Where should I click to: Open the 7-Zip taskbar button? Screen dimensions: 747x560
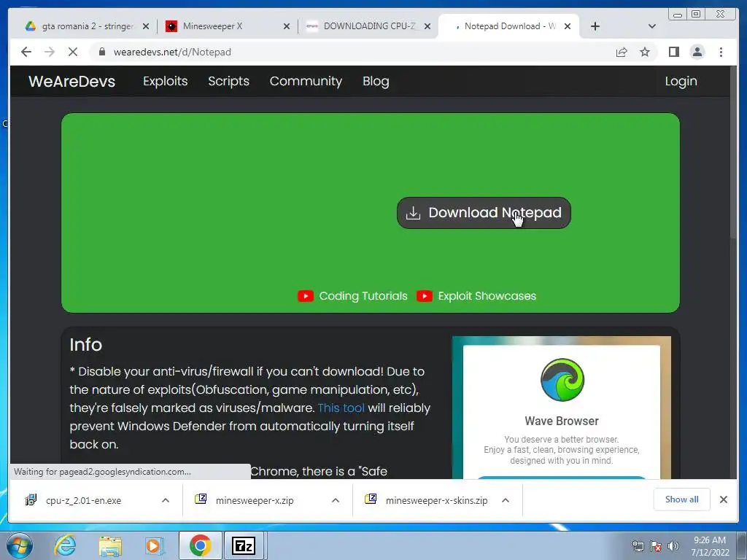click(x=244, y=545)
